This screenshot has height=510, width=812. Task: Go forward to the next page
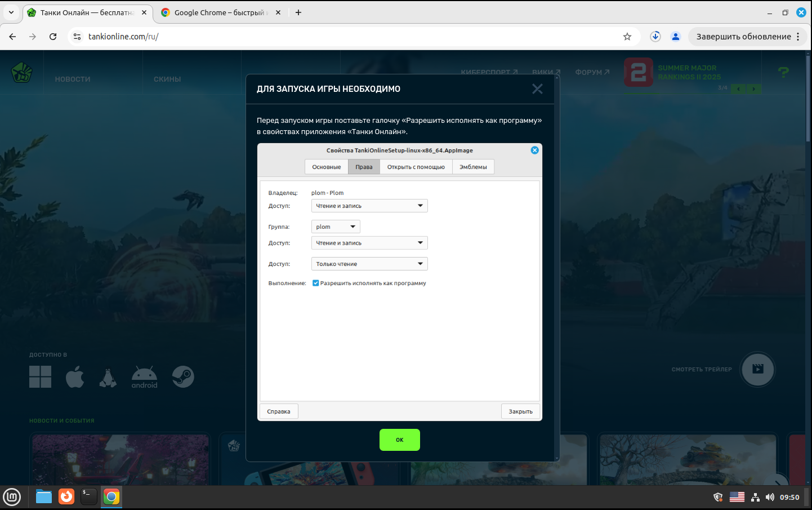[33, 37]
